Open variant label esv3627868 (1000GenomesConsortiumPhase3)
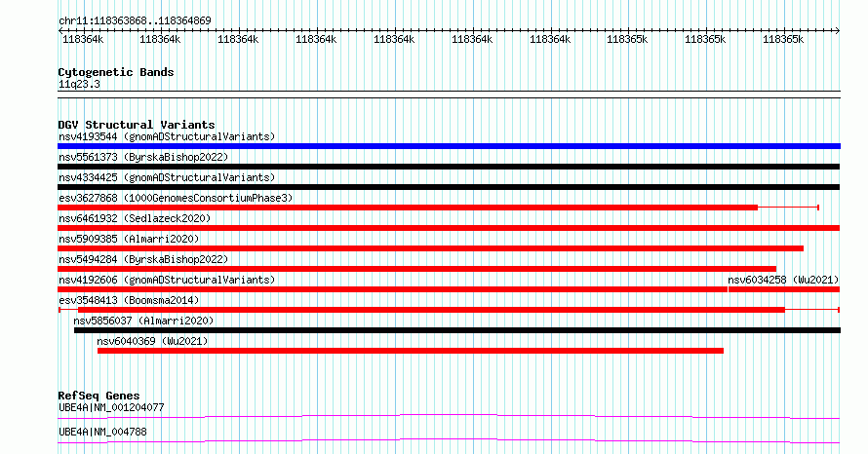Viewport: 868px width, 454px height. [x=176, y=198]
